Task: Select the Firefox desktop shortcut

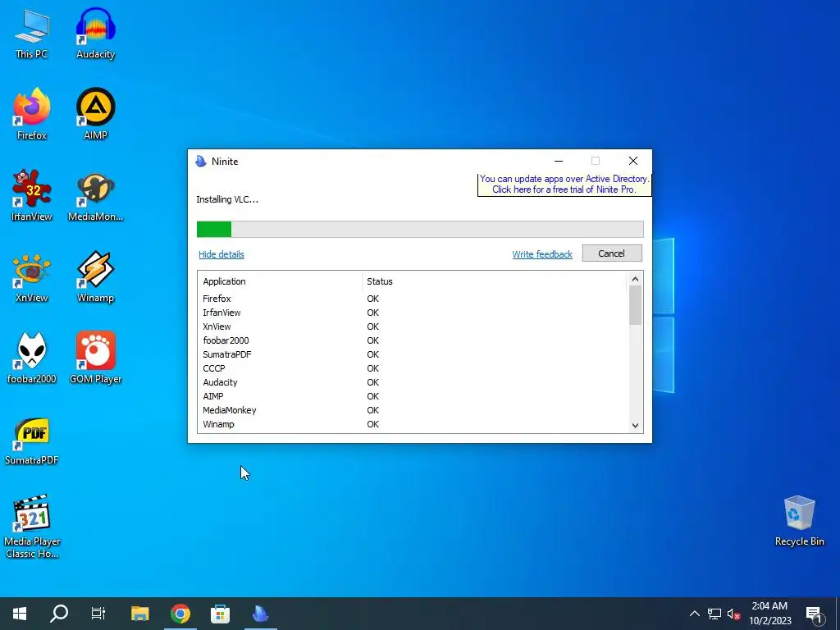Action: click(32, 115)
